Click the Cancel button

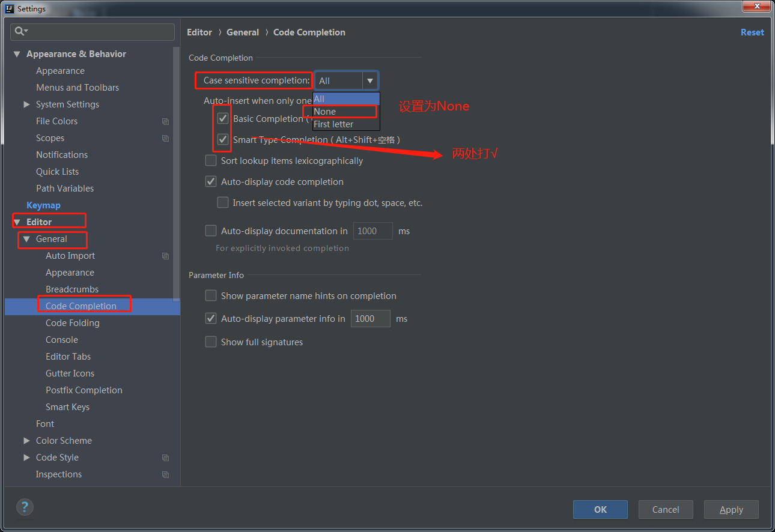[666, 509]
